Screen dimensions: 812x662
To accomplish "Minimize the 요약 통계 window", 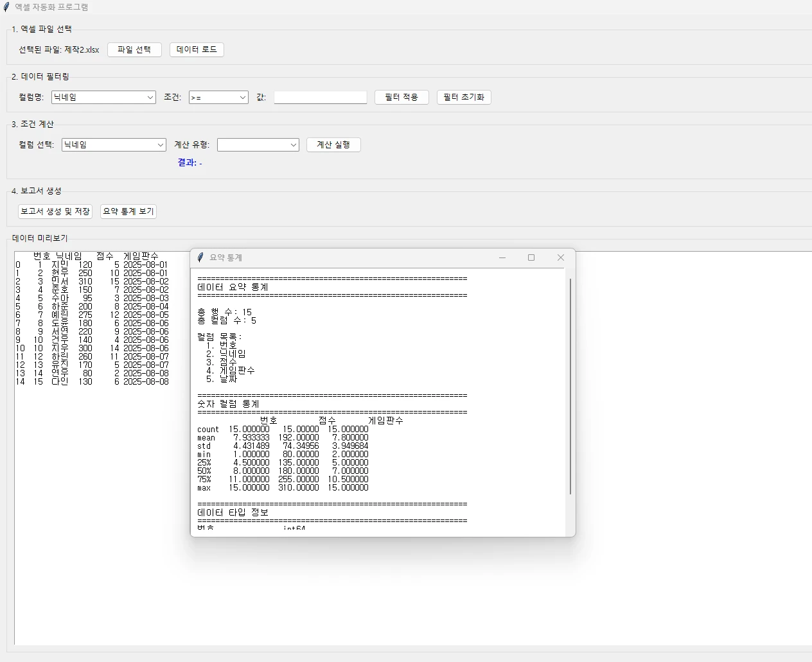I will pyautogui.click(x=502, y=257).
